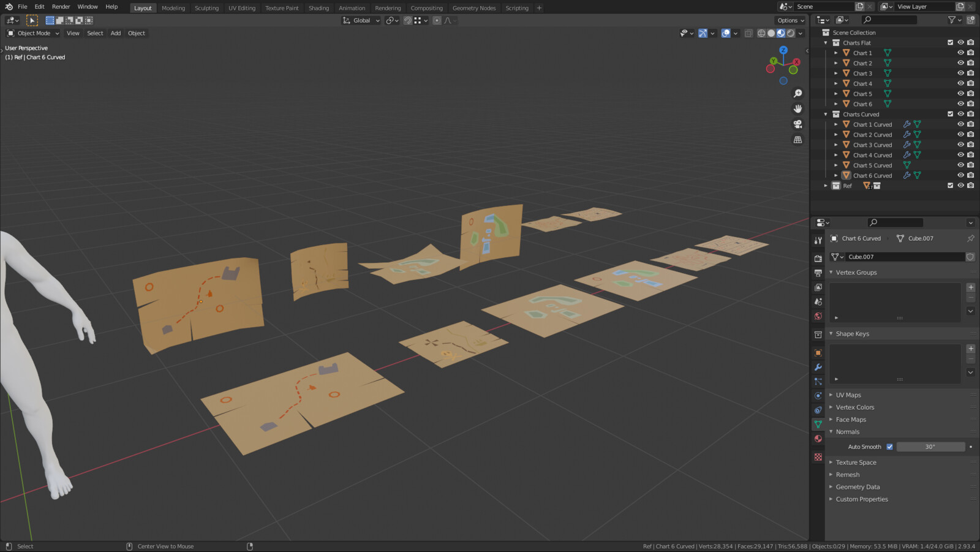Expand the UV Maps panel
Screen dimensions: 980x552
tap(848, 395)
